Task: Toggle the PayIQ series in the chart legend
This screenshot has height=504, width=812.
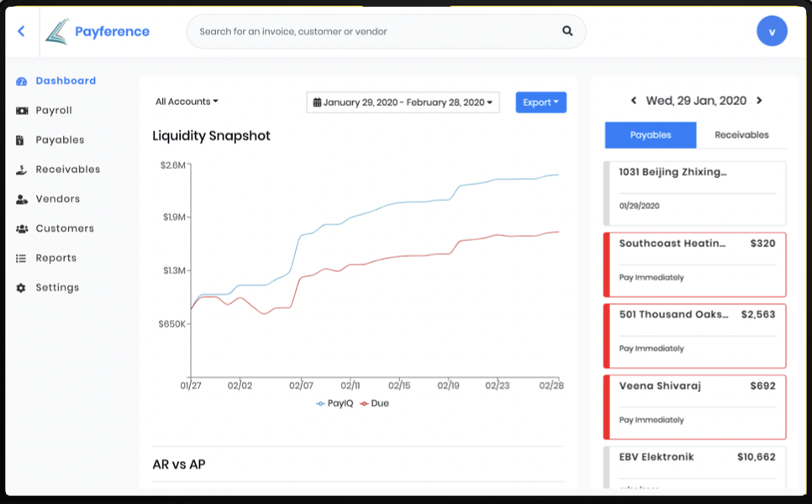Action: point(335,403)
